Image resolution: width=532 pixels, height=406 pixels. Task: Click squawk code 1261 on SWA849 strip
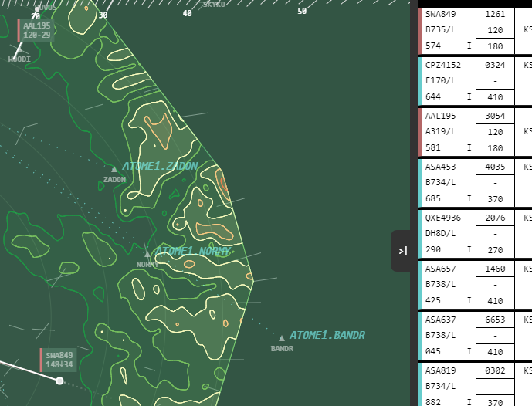coord(495,14)
